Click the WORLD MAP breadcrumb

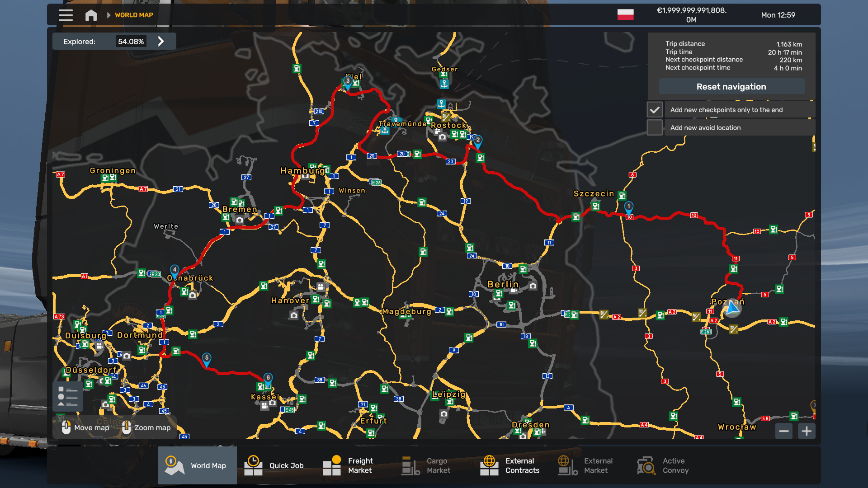click(x=134, y=15)
